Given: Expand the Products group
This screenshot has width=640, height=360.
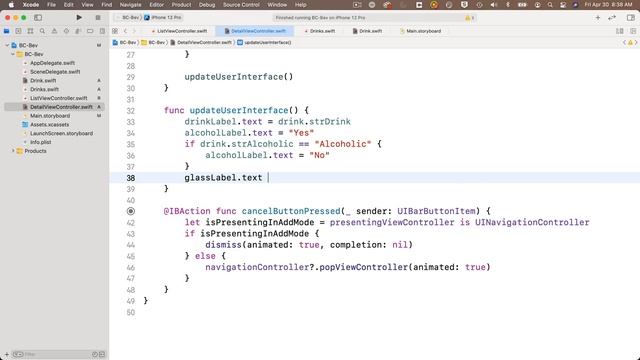Looking at the screenshot, I should pyautogui.click(x=13, y=151).
